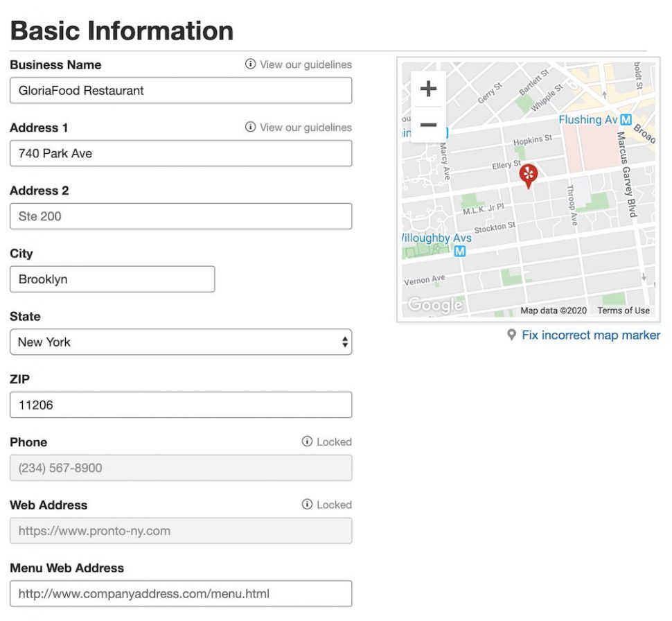
Task: Click the pin icon before Fix incorrect map marker
Action: (511, 335)
